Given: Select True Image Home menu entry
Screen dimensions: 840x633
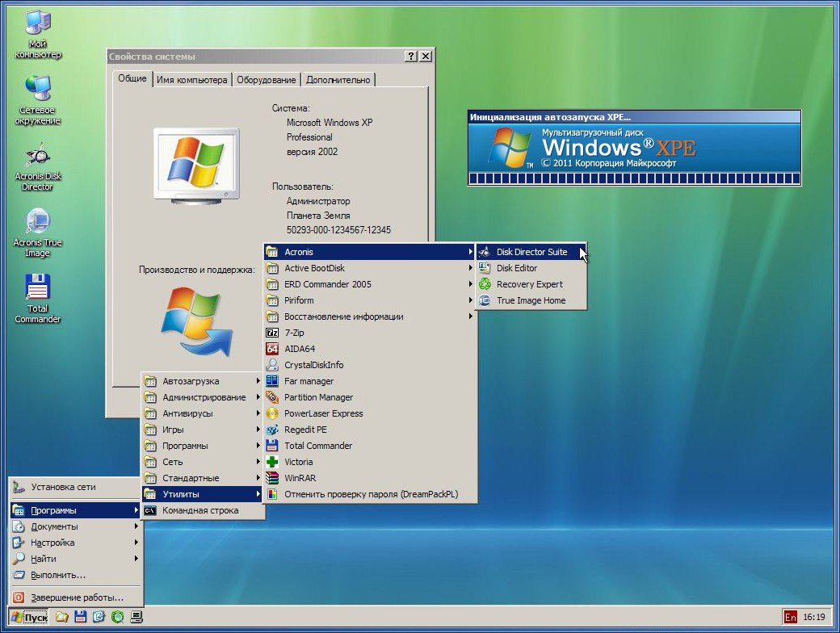Looking at the screenshot, I should click(x=531, y=300).
